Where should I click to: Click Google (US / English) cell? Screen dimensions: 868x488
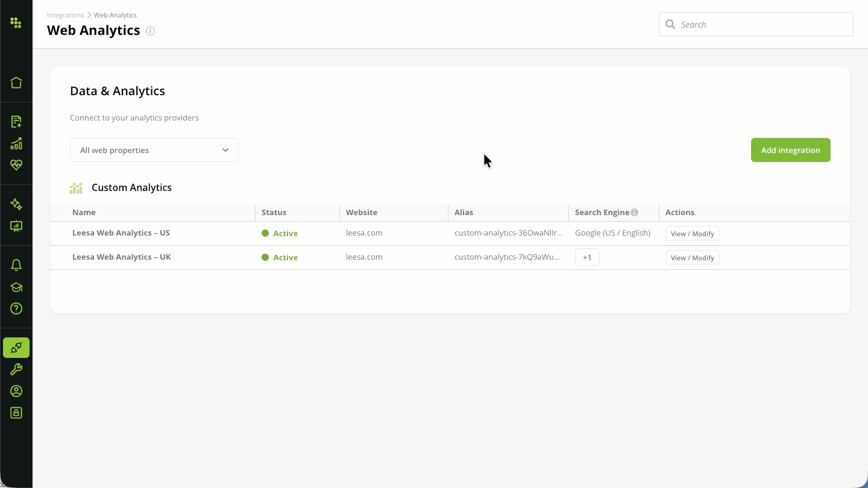click(x=612, y=233)
